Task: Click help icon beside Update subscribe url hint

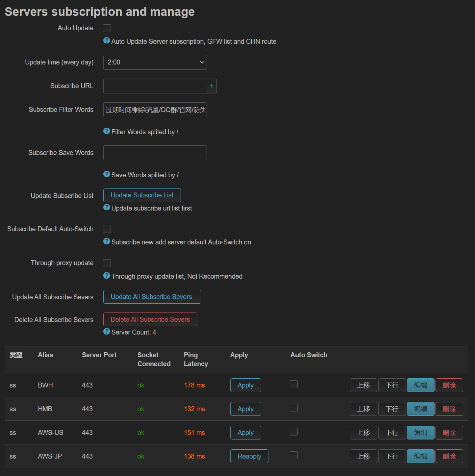Action: (x=107, y=207)
